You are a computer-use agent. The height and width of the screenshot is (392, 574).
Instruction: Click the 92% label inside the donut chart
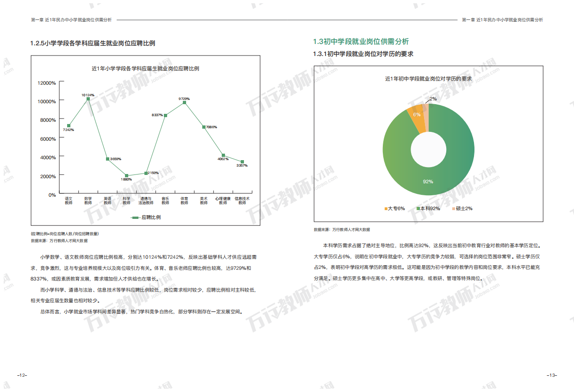pyautogui.click(x=428, y=182)
